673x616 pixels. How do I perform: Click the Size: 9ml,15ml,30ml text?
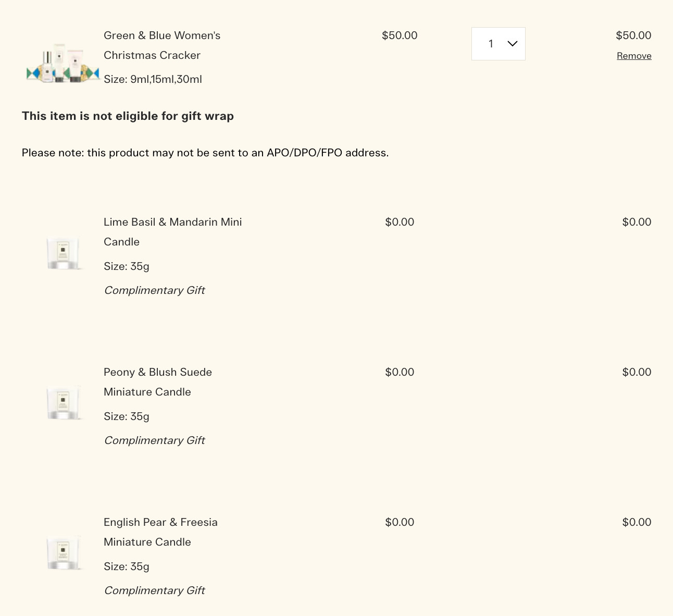153,79
